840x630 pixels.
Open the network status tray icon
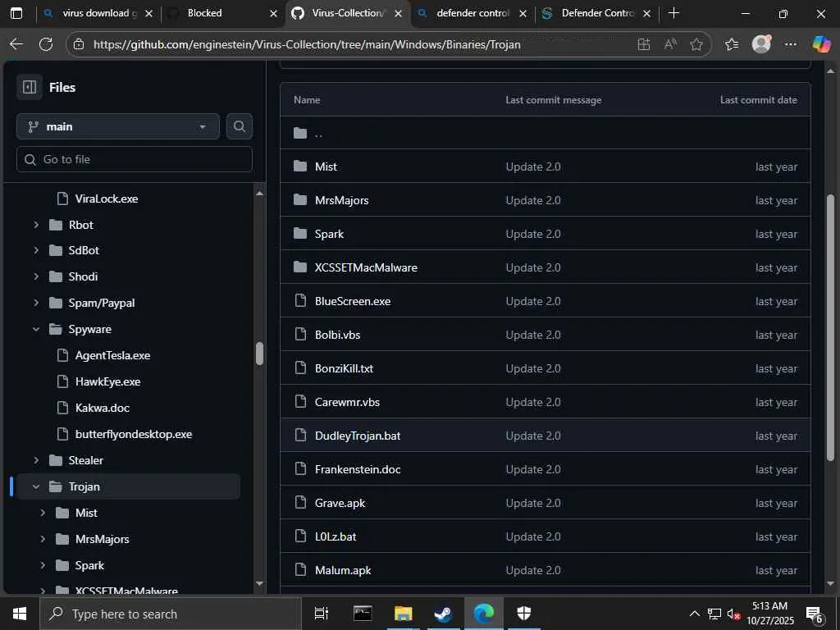[714, 614]
